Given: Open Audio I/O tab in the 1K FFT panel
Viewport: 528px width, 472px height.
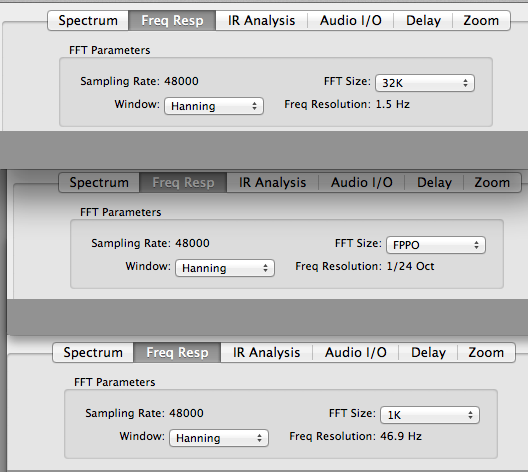Looking at the screenshot, I should [x=356, y=352].
